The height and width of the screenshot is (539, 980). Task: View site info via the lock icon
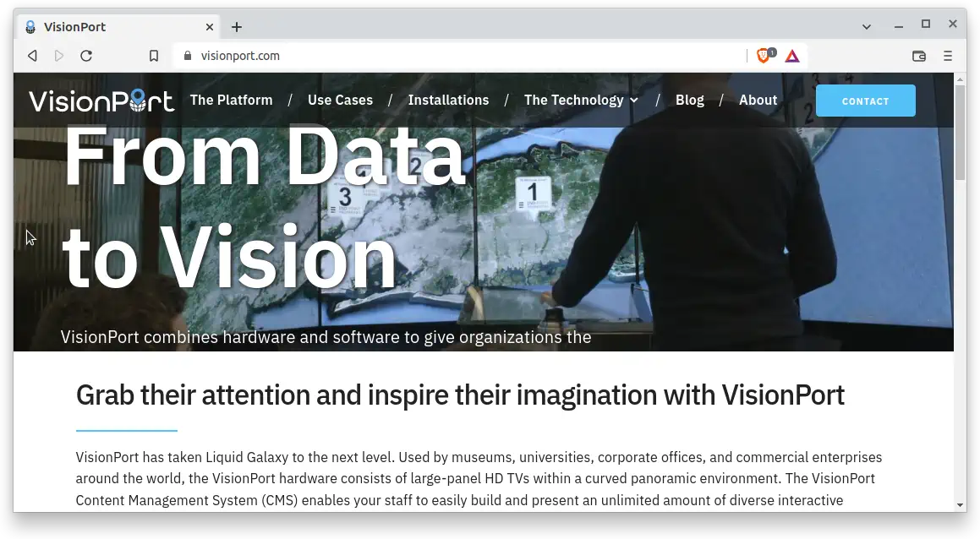coord(188,57)
